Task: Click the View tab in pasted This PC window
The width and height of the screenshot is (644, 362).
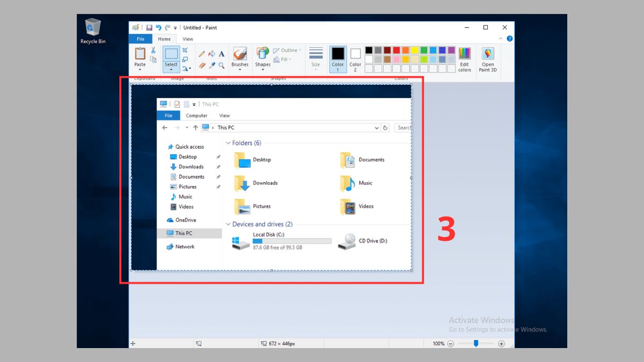Action: tap(224, 115)
